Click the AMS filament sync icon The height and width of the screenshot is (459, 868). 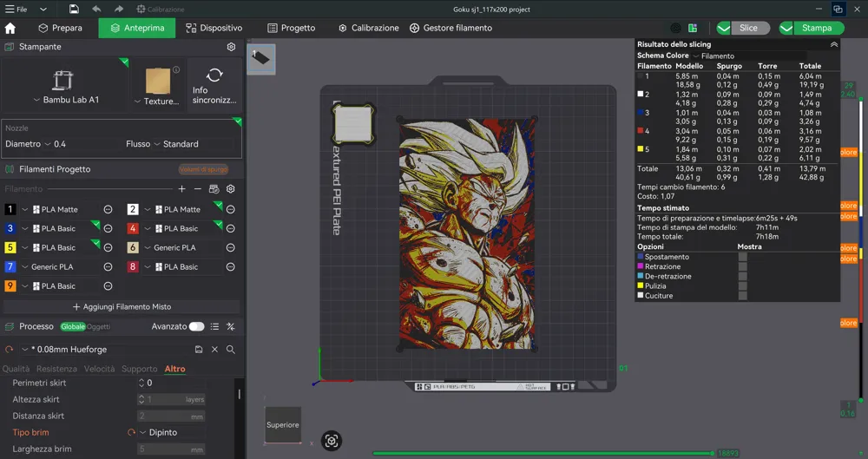point(214,189)
